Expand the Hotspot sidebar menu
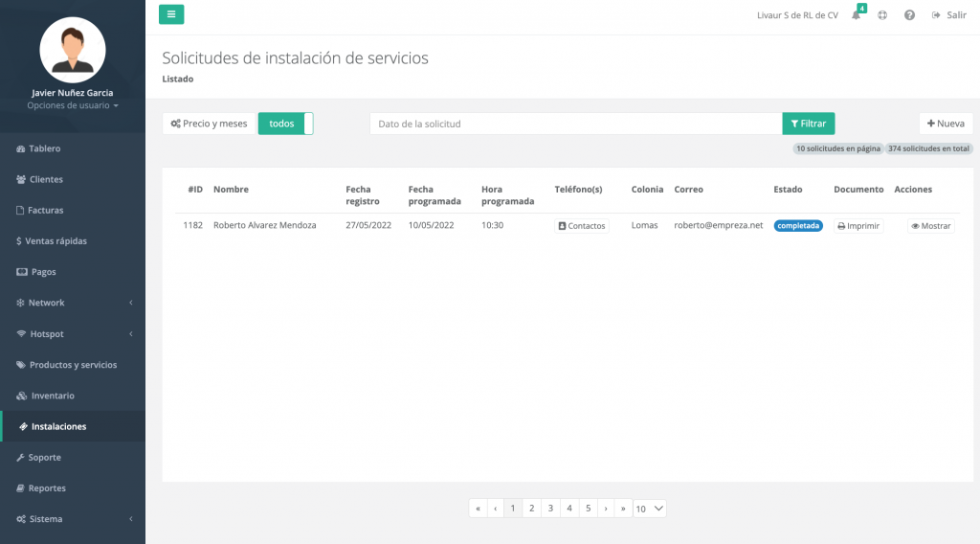Screen dimensions: 980x544 (73, 334)
